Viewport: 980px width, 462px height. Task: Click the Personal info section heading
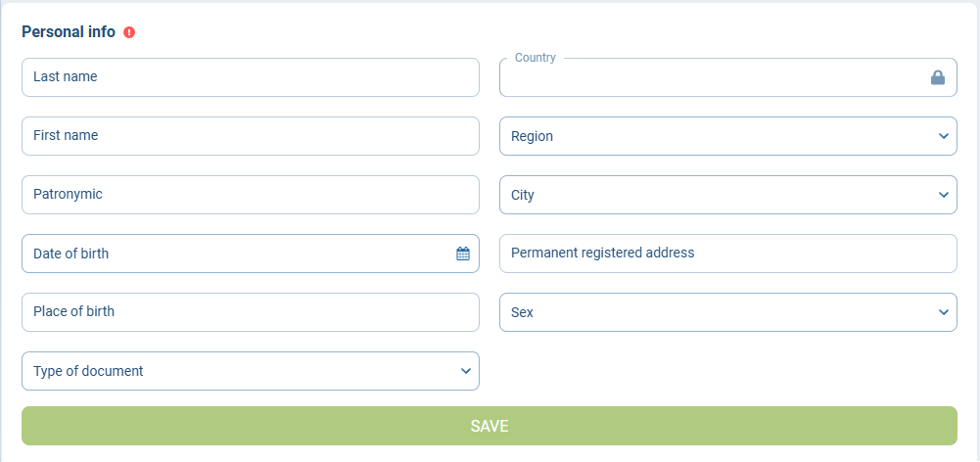(x=69, y=31)
